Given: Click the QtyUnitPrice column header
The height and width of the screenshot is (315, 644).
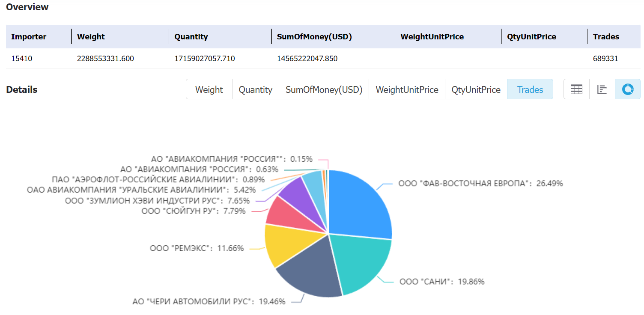Looking at the screenshot, I should click(531, 37).
